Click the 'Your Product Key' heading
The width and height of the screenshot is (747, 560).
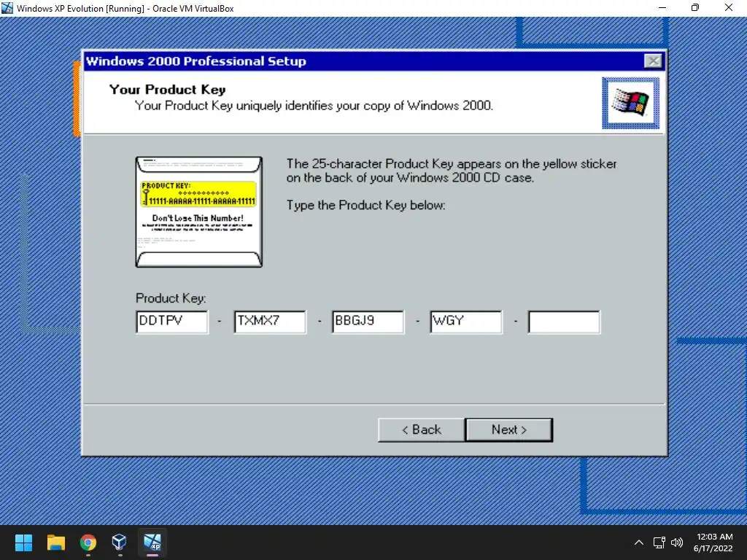[167, 90]
